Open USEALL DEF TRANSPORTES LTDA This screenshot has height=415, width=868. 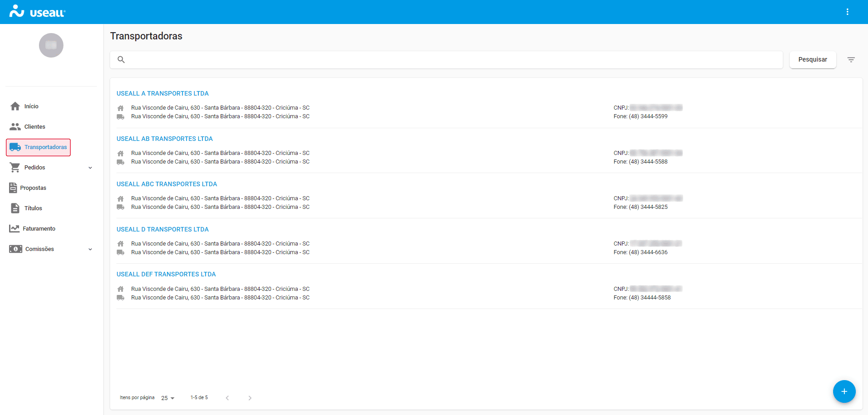[166, 274]
